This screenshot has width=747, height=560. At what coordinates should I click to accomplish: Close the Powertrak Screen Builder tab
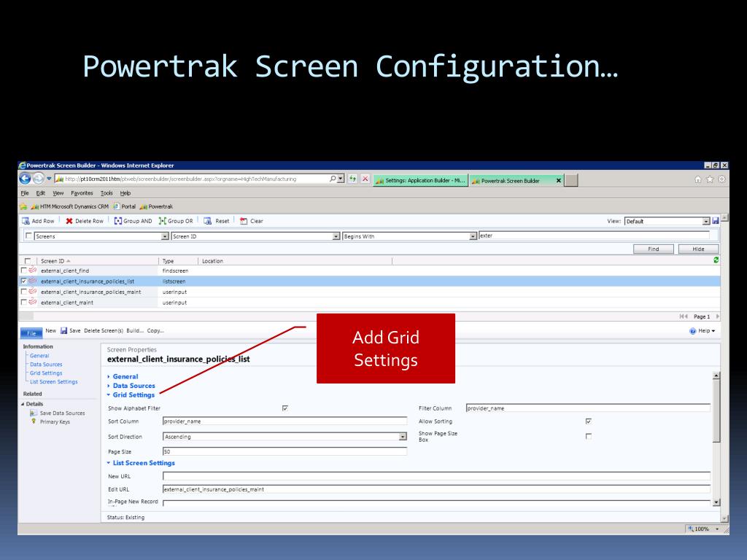point(558,181)
